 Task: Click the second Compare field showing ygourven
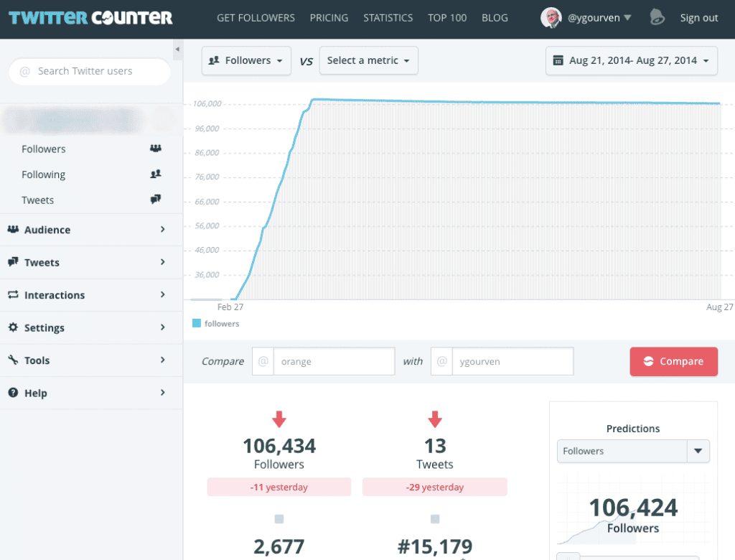coord(512,361)
